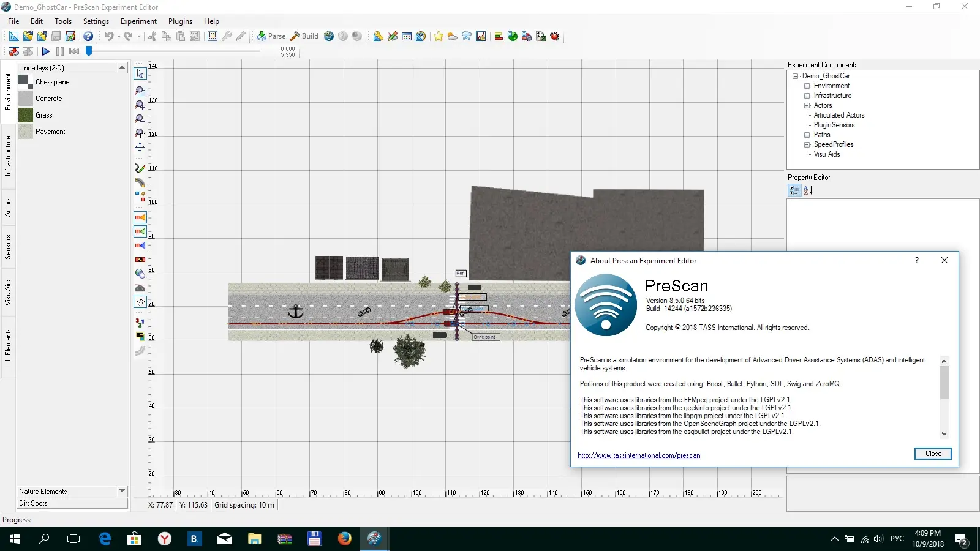Screen dimensions: 980x551
Task: Toggle categorized view in Property Editor
Action: pos(794,190)
